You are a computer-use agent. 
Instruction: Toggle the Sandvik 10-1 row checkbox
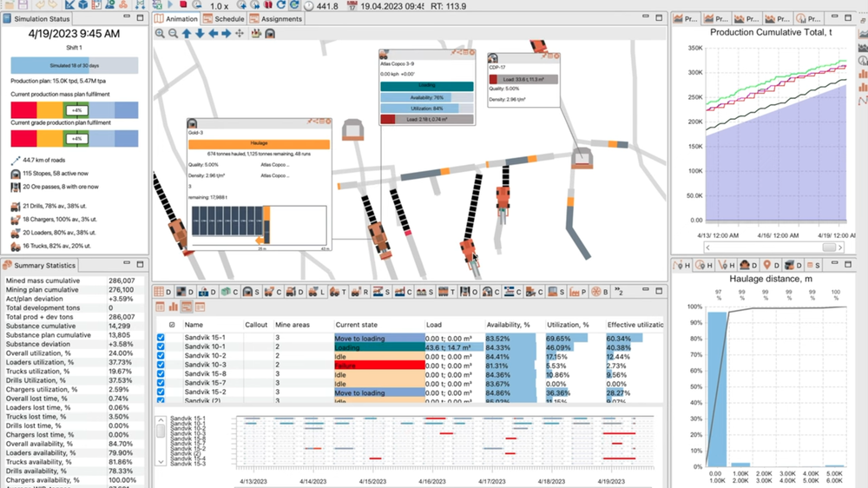(x=161, y=346)
